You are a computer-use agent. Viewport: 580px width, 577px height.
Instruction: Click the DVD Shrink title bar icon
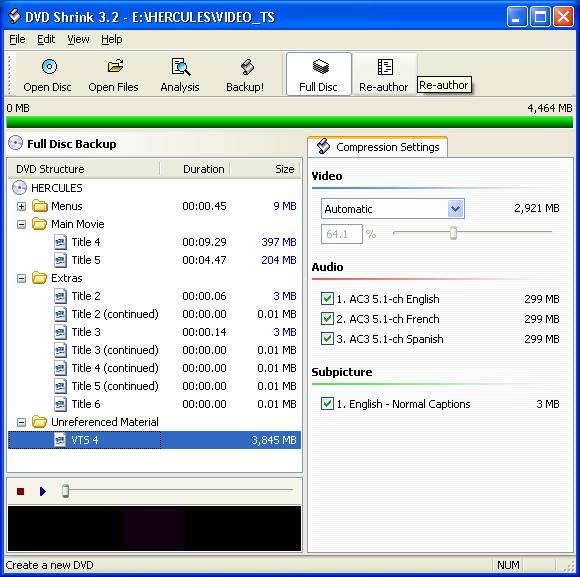14,16
